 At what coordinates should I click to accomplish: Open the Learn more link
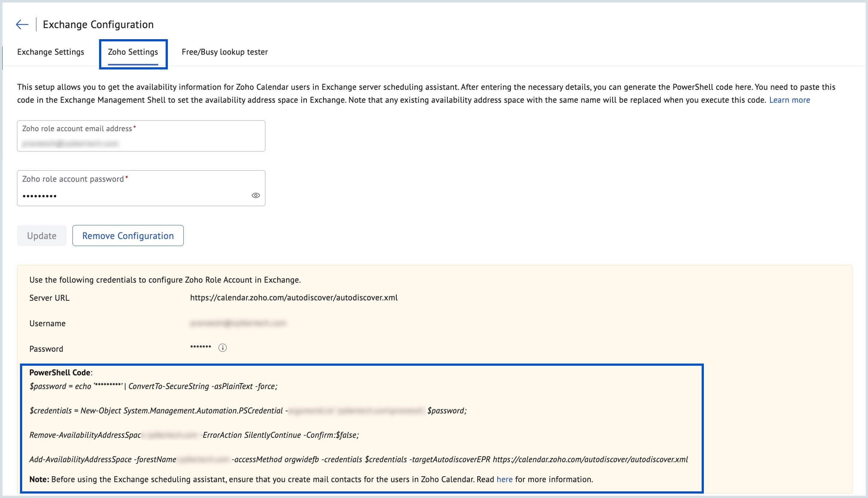tap(790, 99)
